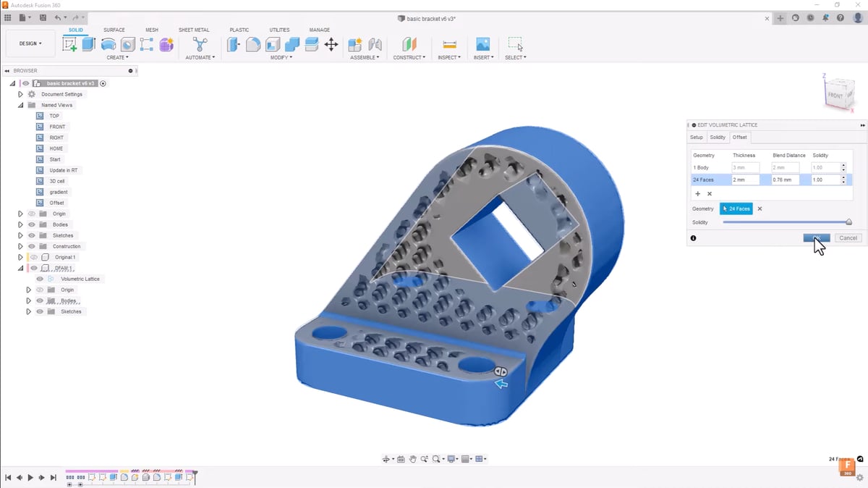Viewport: 868px width, 488px height.
Task: Switch to the SHEET METAL tab
Action: [194, 30]
